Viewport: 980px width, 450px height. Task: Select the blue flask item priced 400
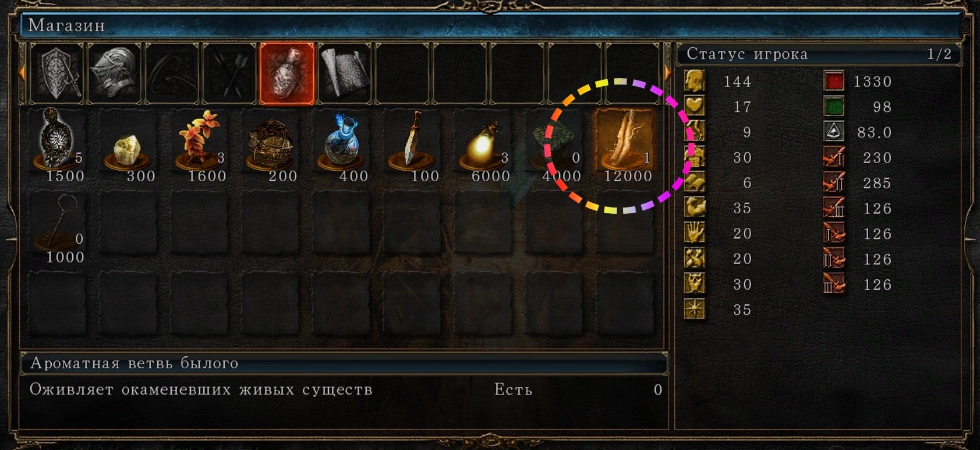[342, 146]
